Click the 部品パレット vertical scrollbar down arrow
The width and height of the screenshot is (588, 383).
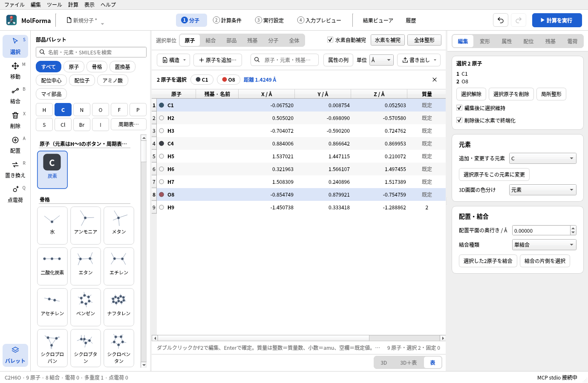(x=144, y=365)
